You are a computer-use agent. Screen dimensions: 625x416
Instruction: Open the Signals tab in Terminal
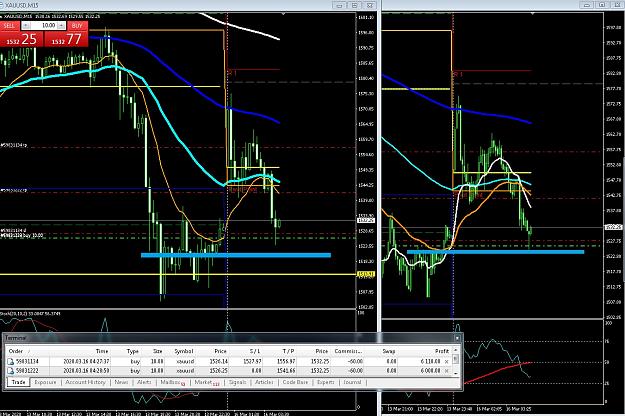[238, 382]
